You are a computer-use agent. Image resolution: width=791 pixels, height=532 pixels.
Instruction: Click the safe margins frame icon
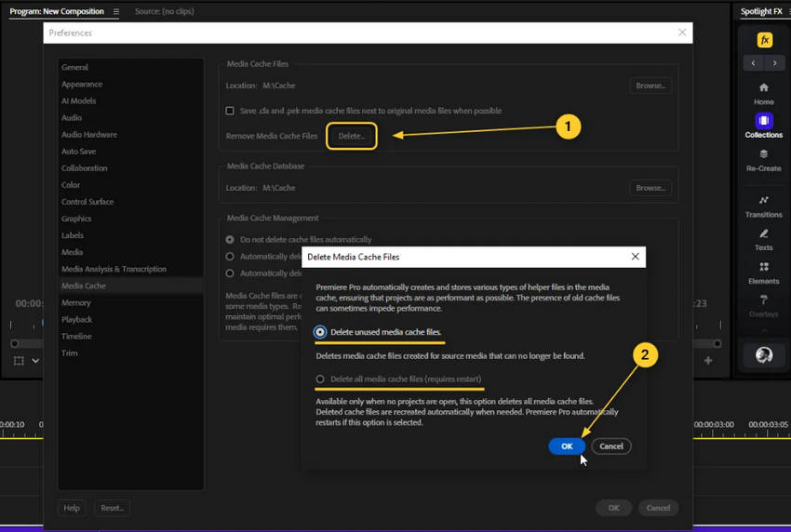(x=19, y=361)
